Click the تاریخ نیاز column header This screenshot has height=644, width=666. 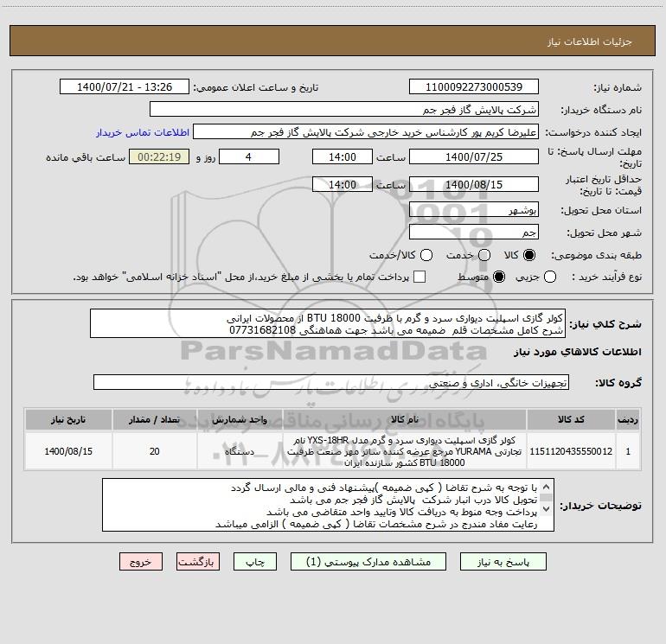(x=68, y=419)
